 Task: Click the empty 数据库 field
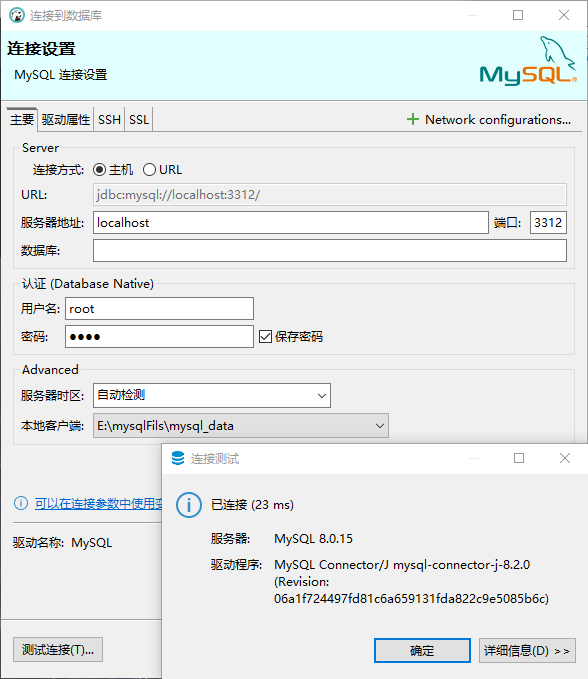pyautogui.click(x=330, y=251)
